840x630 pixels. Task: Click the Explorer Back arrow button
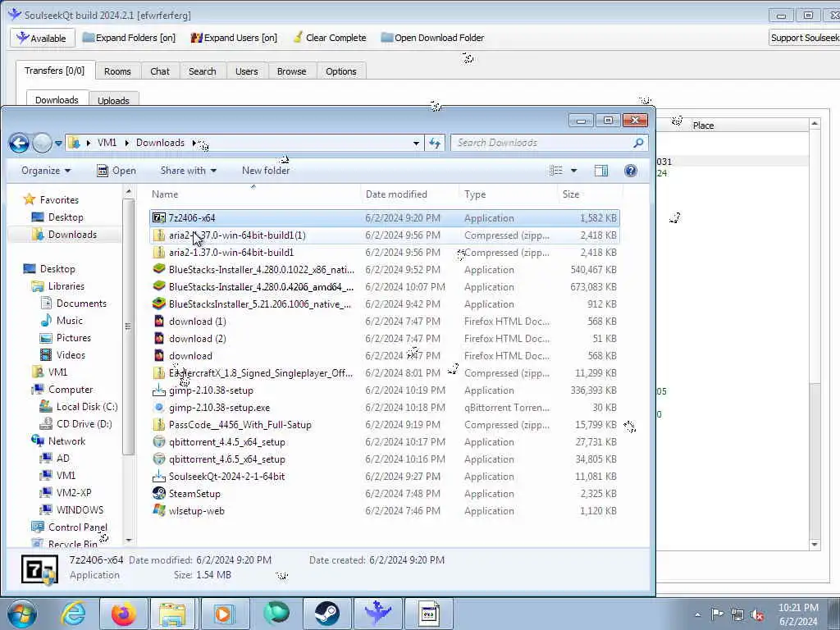click(19, 143)
